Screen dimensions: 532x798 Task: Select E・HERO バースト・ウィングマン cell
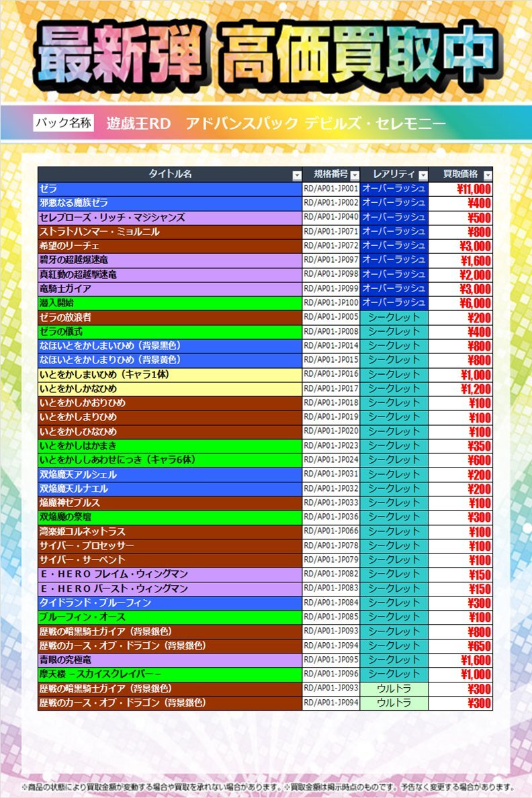[170, 589]
